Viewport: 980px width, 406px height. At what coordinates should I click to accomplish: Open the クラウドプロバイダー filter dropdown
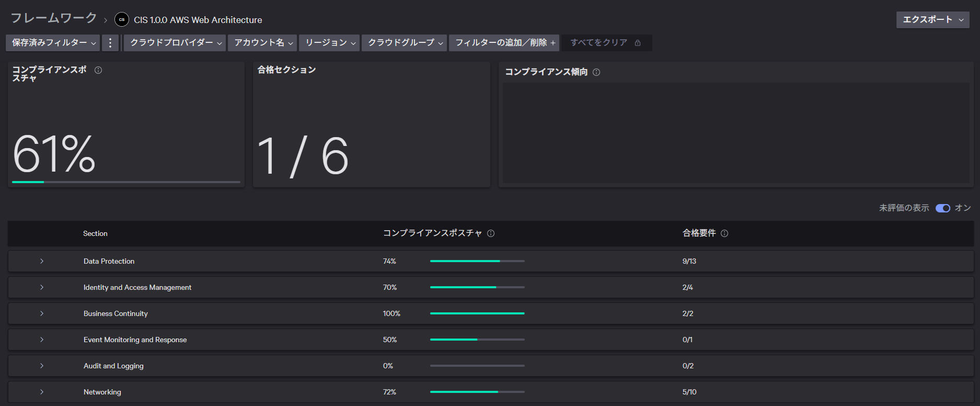175,43
